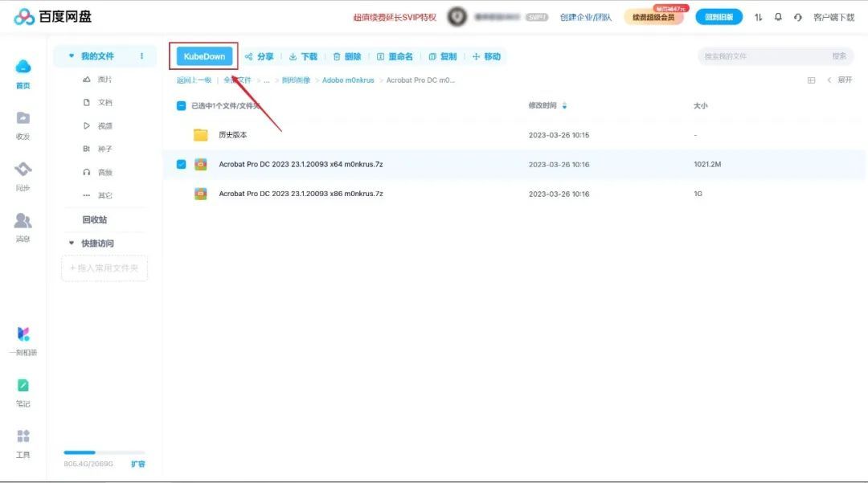Open the 种子 BT seeds category

coord(97,149)
